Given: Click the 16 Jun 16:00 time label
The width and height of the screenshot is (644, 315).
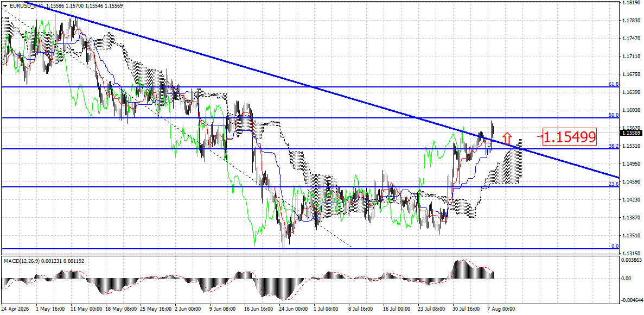Looking at the screenshot, I should [258, 308].
